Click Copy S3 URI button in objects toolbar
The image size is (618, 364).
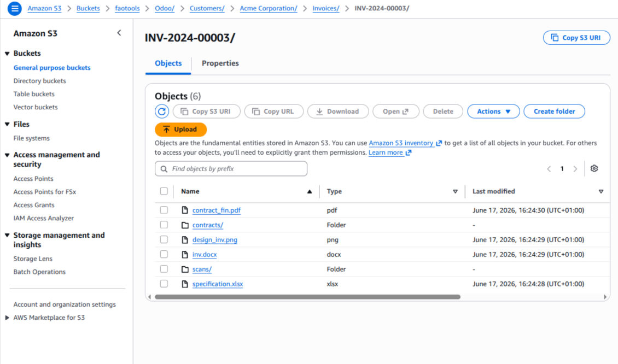pyautogui.click(x=207, y=111)
